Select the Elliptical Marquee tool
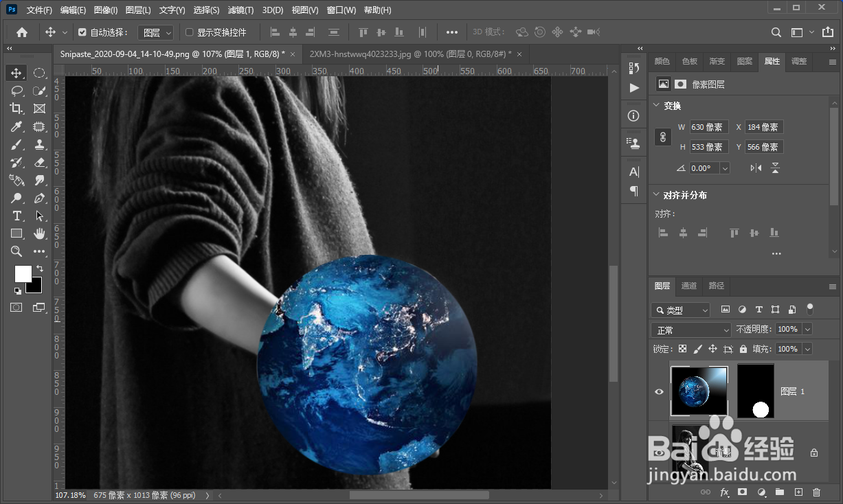Image resolution: width=843 pixels, height=504 pixels. pos(39,73)
